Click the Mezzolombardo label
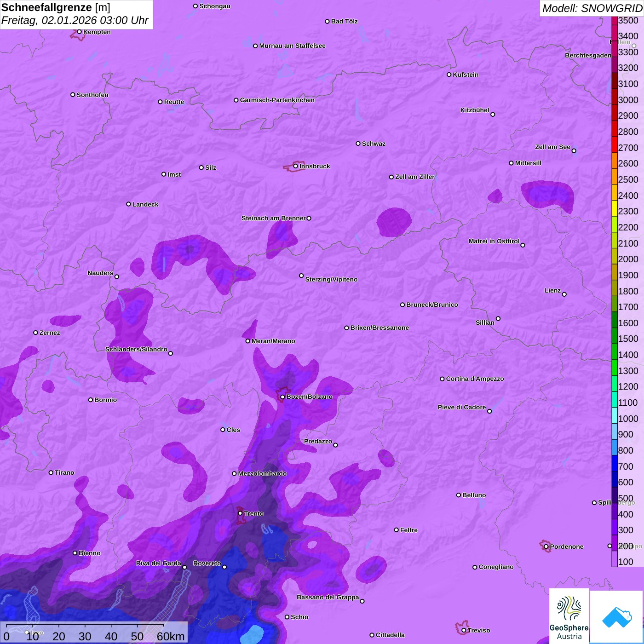644x644 pixels. [262, 473]
